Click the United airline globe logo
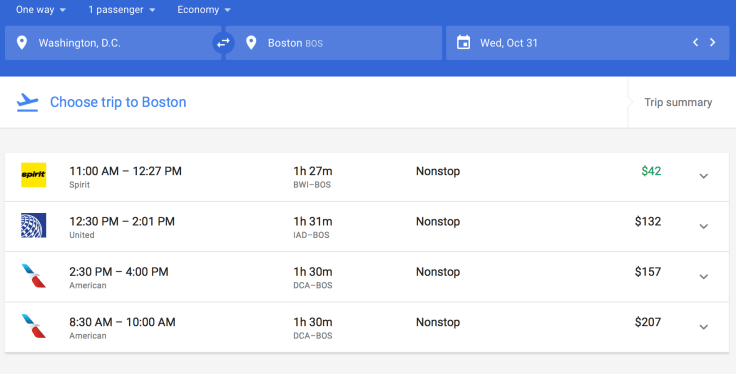Viewport: 736px width, 374px height. click(x=33, y=225)
